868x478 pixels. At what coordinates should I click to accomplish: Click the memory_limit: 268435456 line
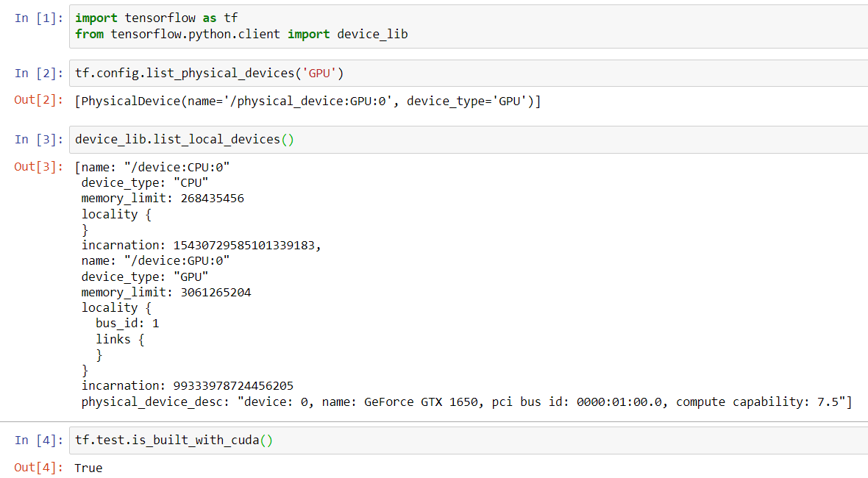point(162,197)
